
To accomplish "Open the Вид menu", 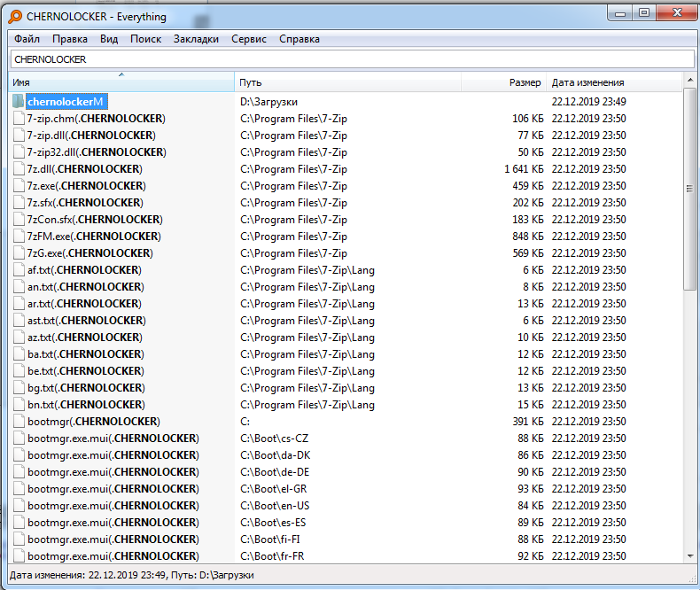I will (109, 39).
